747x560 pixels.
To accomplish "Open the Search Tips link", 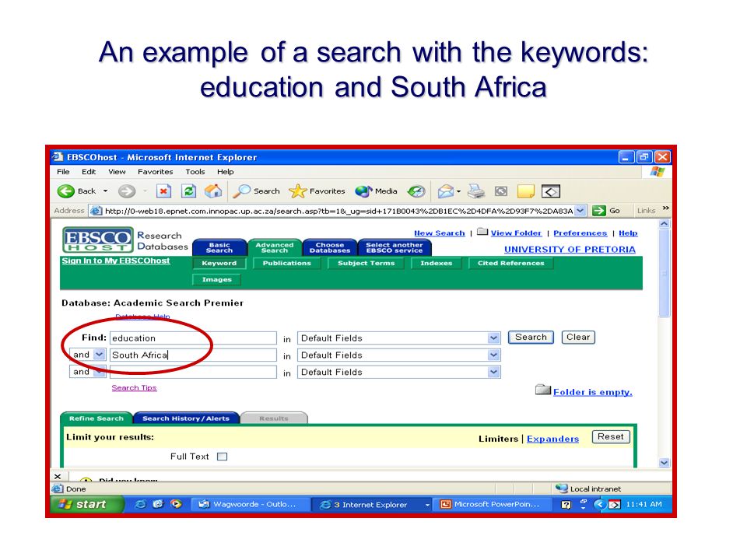I will click(x=134, y=387).
